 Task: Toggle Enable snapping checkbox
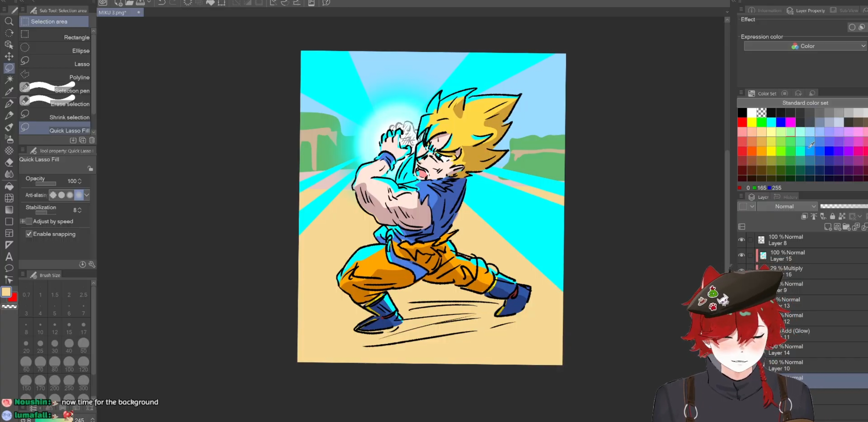tap(29, 234)
